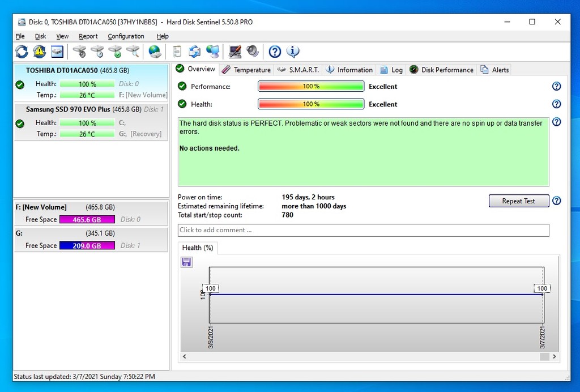This screenshot has width=580, height=392.
Task: Open the Log tab
Action: point(391,70)
